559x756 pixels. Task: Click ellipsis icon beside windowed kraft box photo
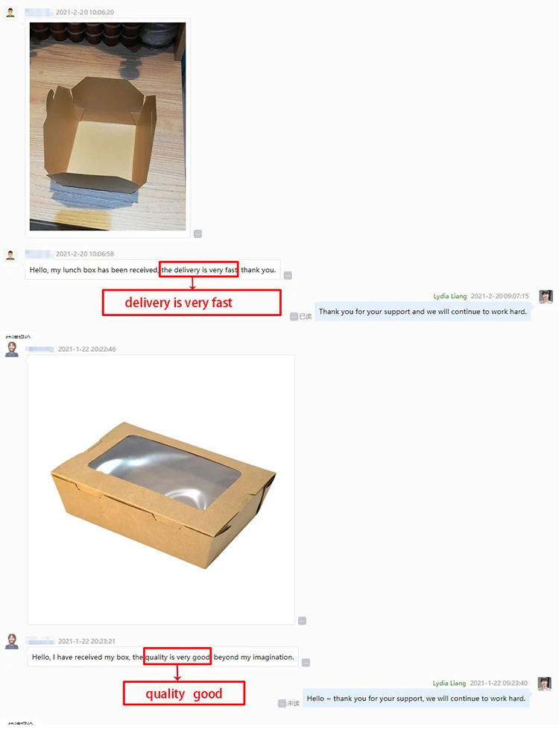302,620
